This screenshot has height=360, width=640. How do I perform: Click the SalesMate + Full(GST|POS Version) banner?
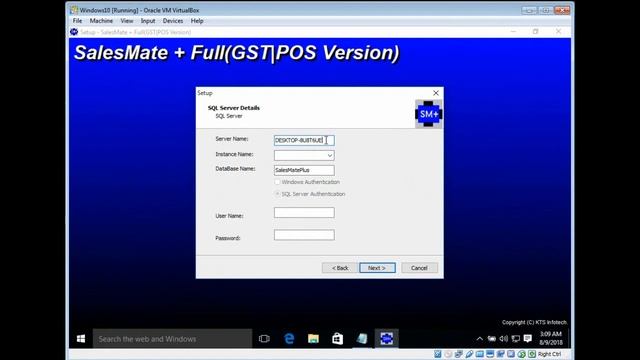tap(236, 53)
